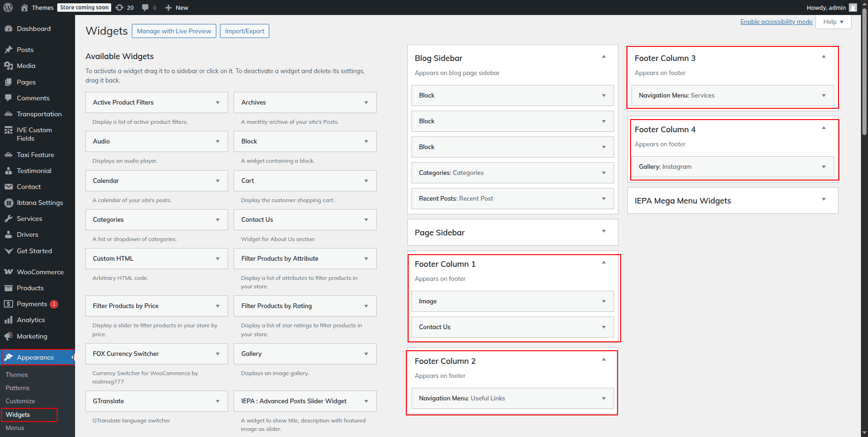Open the Help dropdown tab
The image size is (868, 437).
(833, 22)
